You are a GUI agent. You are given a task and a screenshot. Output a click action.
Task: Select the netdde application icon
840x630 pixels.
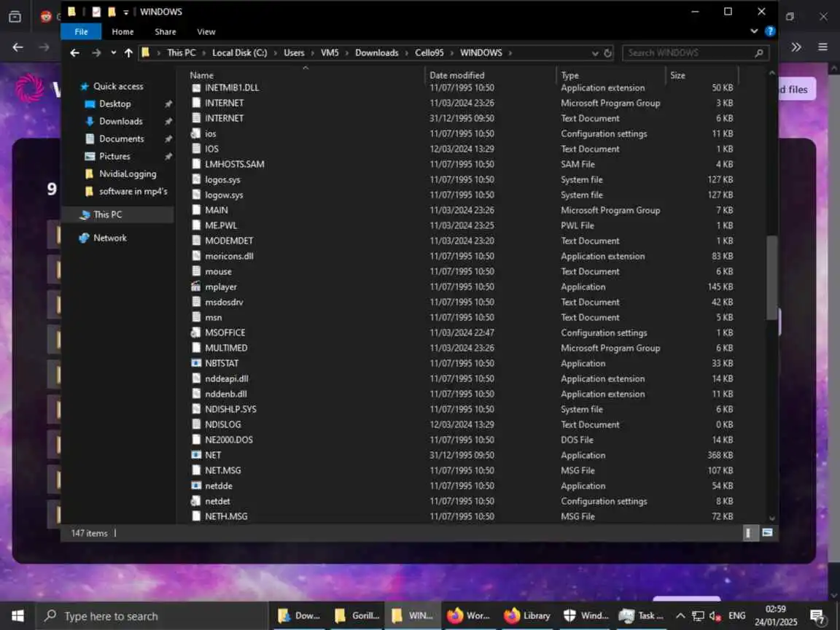pyautogui.click(x=196, y=486)
